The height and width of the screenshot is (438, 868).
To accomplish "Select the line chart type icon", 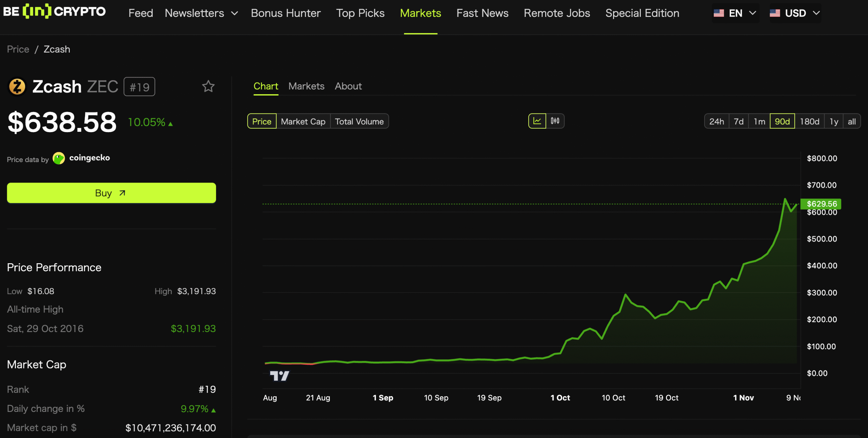I will pyautogui.click(x=537, y=121).
